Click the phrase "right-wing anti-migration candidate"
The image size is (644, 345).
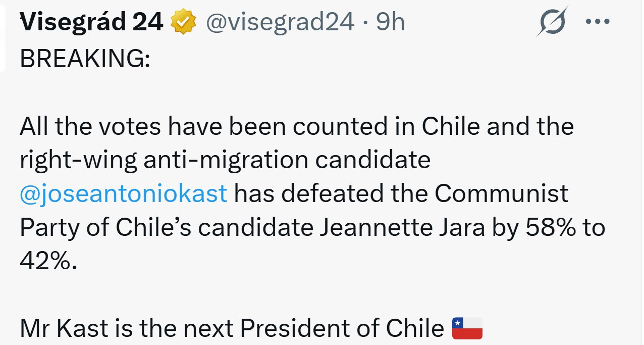[x=225, y=160]
